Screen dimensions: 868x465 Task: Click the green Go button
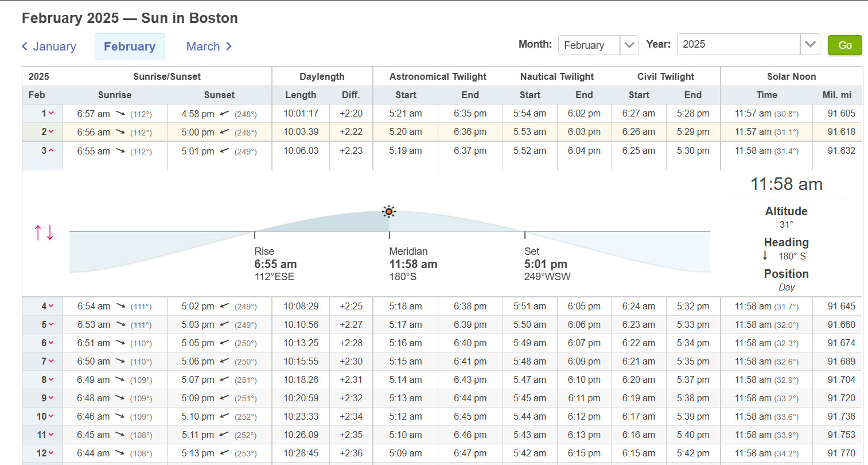(x=845, y=45)
